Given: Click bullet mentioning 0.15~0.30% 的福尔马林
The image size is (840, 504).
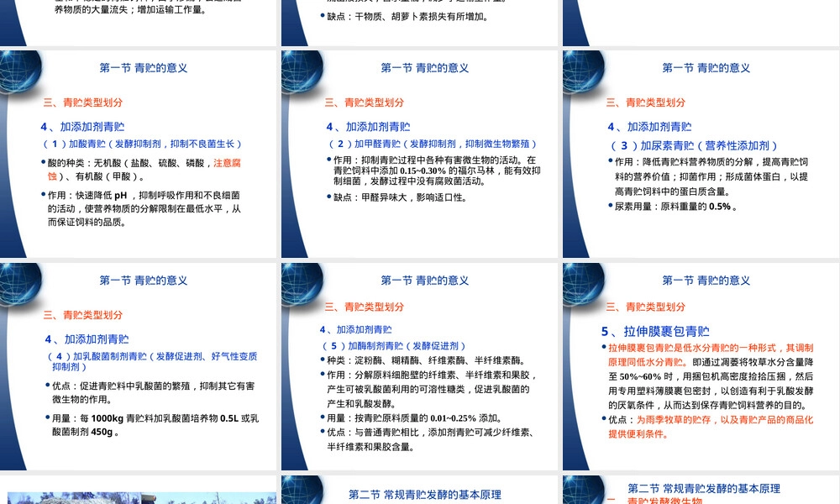Looking at the screenshot, I should point(433,171).
